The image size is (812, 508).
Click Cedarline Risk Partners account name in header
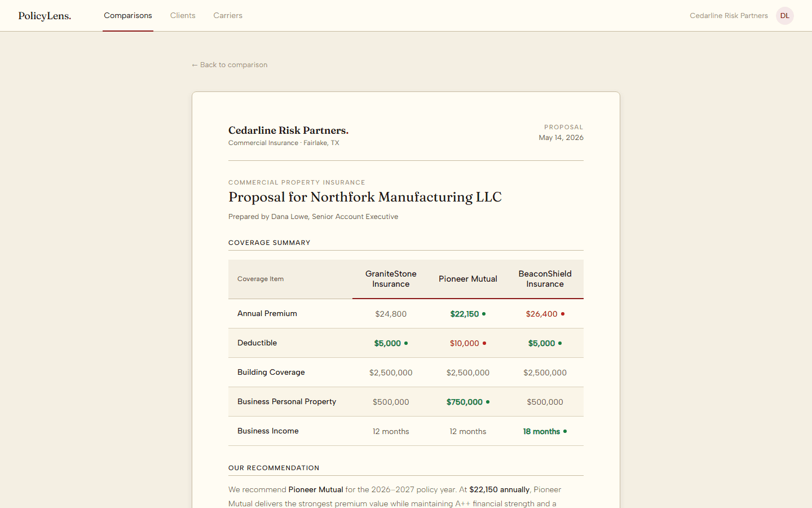pyautogui.click(x=729, y=16)
